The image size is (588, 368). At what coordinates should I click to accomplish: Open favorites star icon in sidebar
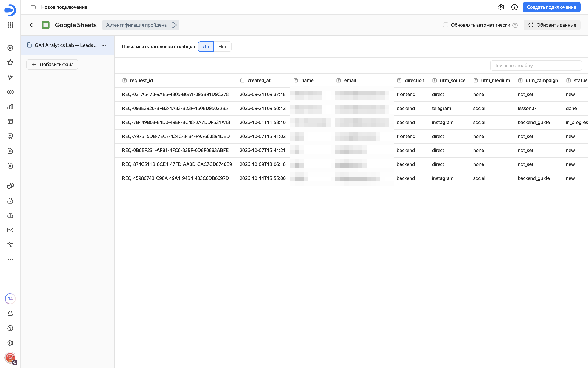point(10,63)
